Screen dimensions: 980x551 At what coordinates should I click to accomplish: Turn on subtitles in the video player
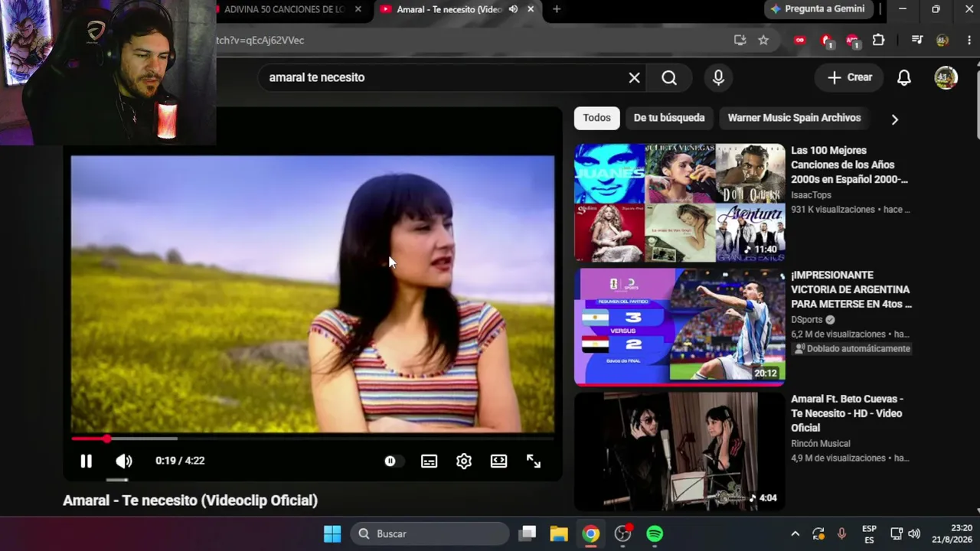[429, 461]
